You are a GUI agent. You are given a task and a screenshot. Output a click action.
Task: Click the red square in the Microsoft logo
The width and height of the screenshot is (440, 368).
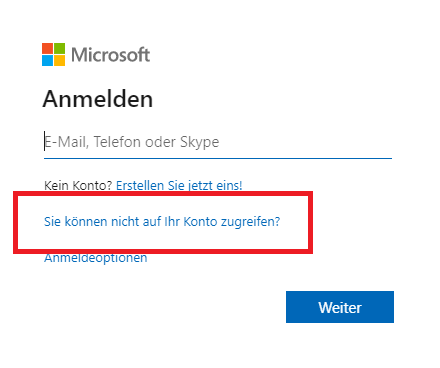pyautogui.click(x=47, y=48)
